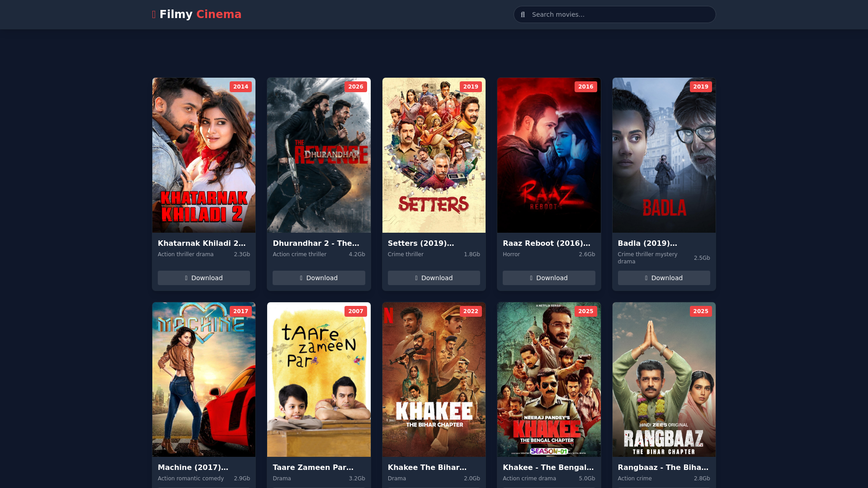Viewport: 868px width, 488px height.
Task: Download Khatarnak Khiladi 2
Action: tap(204, 278)
